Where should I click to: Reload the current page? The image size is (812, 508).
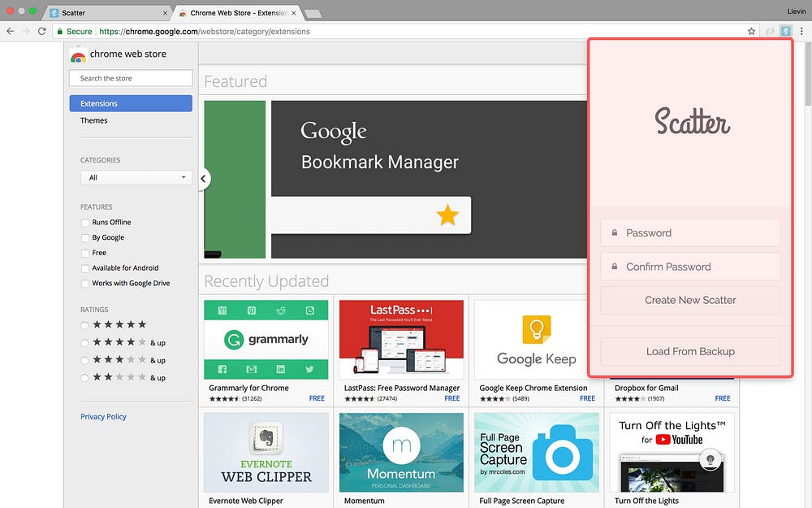coord(42,31)
